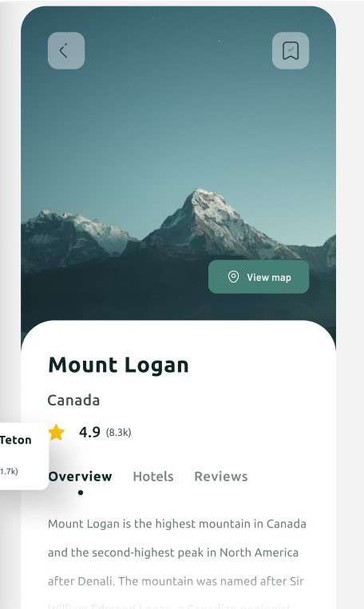Click the (1.7k) count on Teton card
The height and width of the screenshot is (609, 364).
9,472
